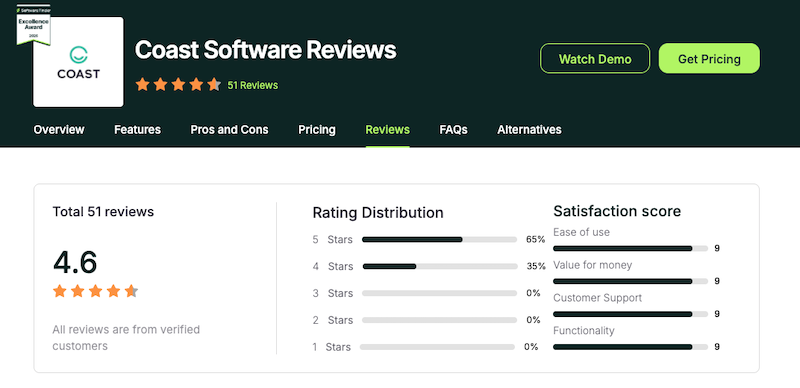The image size is (800, 388).
Task: Click the 3 Stars row label
Action: 333,293
